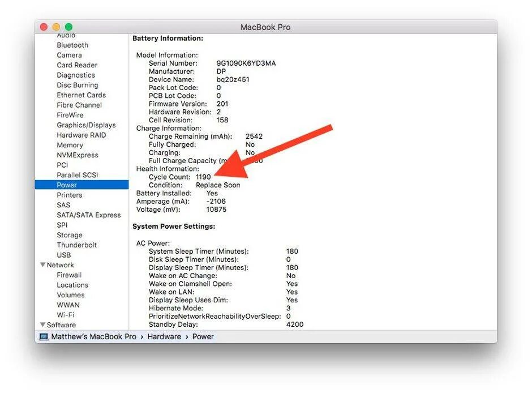Image resolution: width=532 pixels, height=393 pixels.
Task: Open WWAN under Network
Action: point(68,305)
